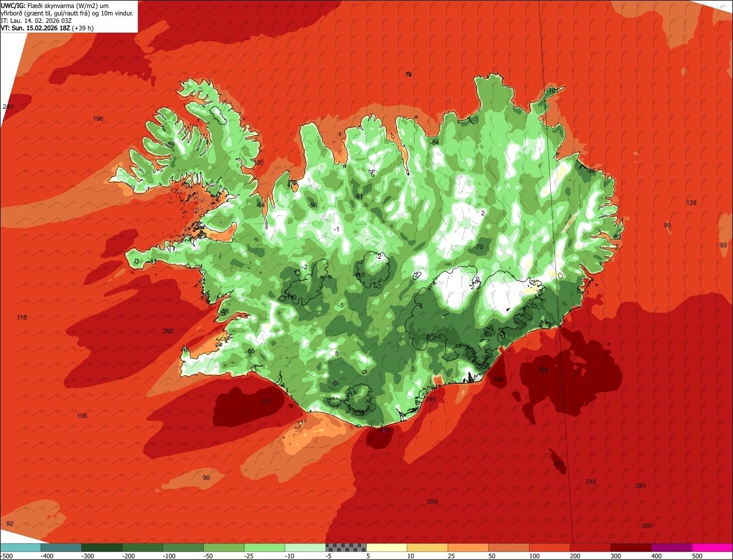733x560 pixels.
Task: Click the '90' value on the map
Action: tap(206, 478)
